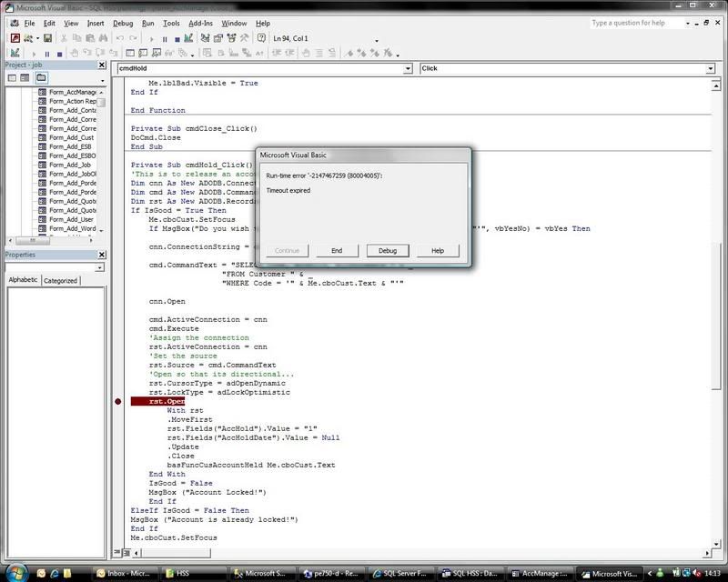
Task: Close the Properties pane
Action: (102, 255)
